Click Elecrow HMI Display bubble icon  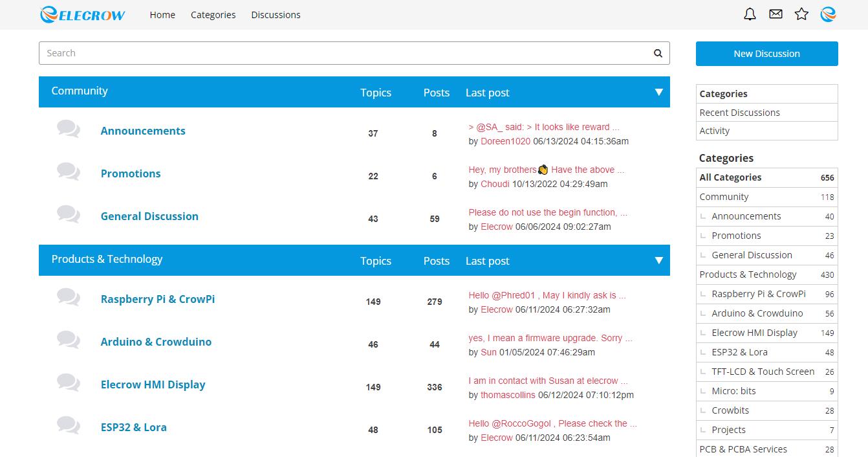[68, 383]
